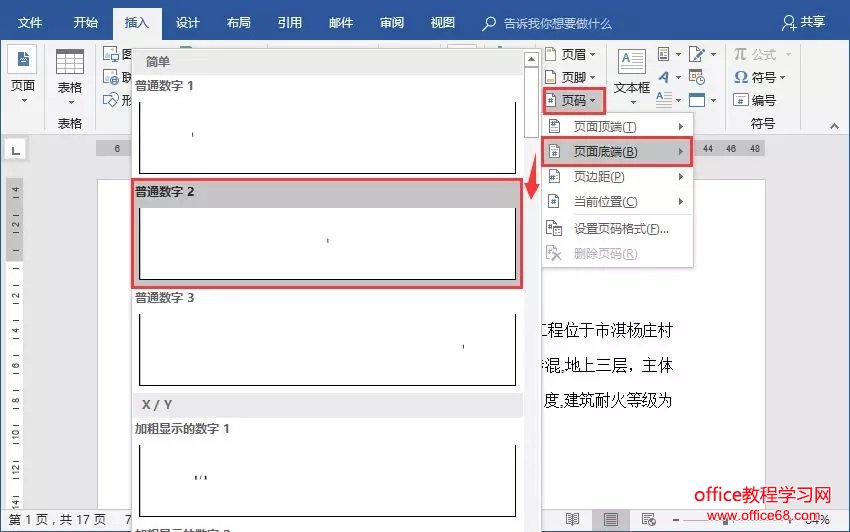Open the 布局 layout tab
The width and height of the screenshot is (850, 532).
click(x=239, y=23)
